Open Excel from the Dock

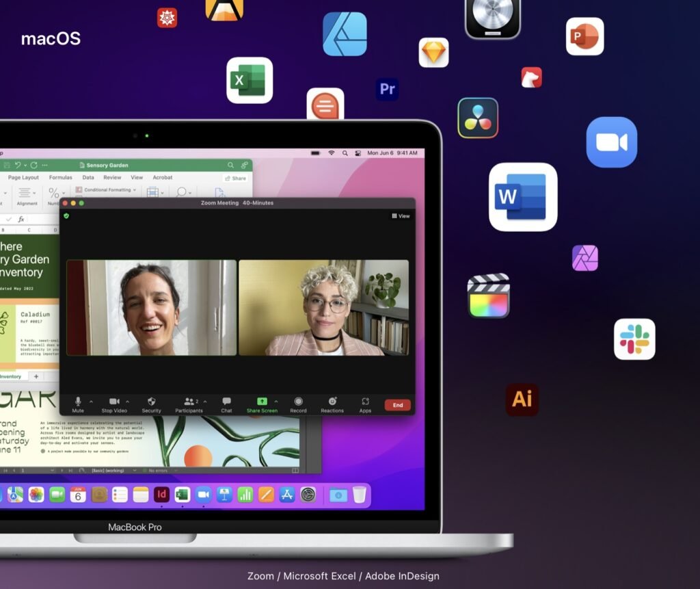pos(182,495)
